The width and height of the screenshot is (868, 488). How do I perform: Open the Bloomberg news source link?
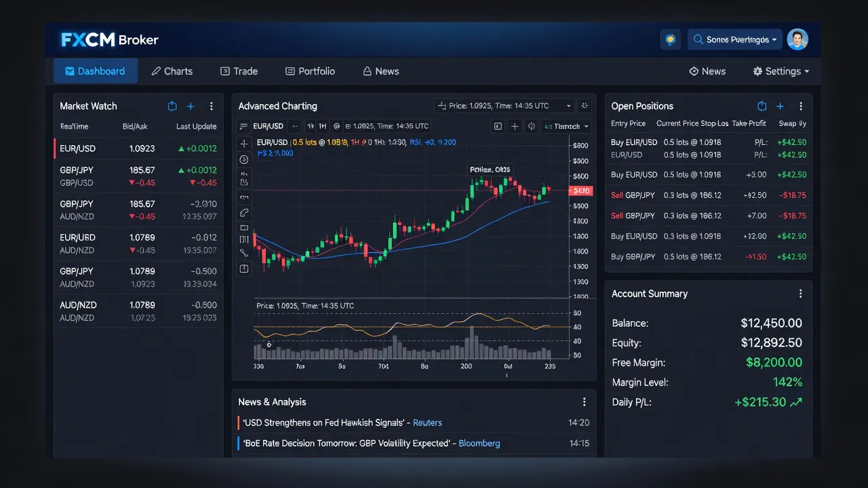(x=479, y=443)
